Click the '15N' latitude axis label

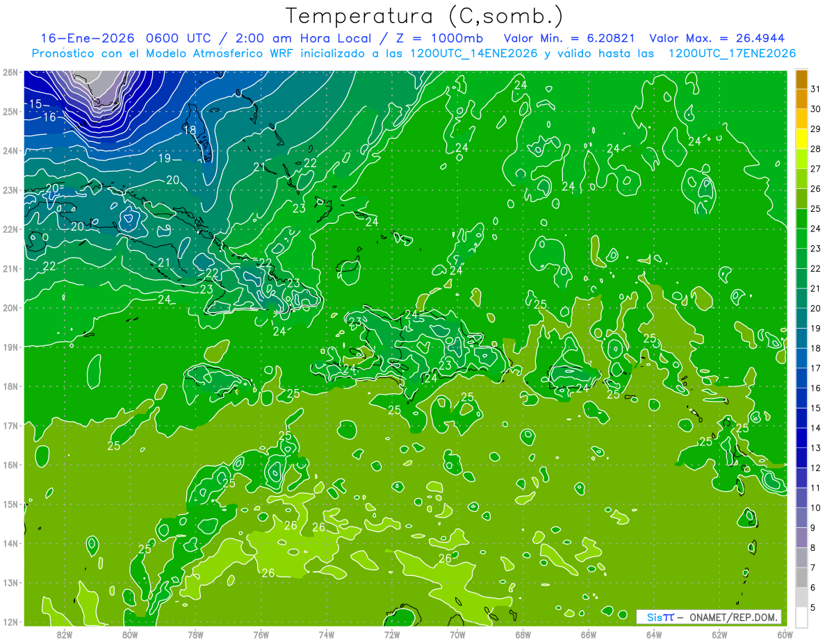click(x=10, y=504)
